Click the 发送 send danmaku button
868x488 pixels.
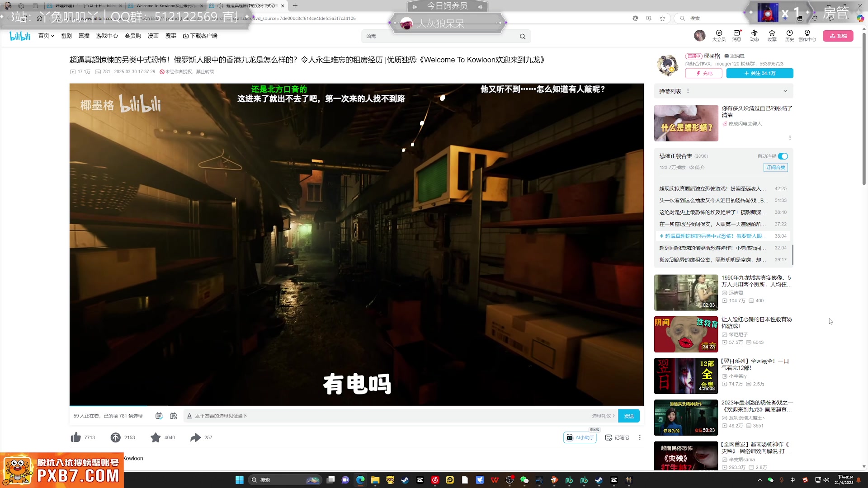click(x=629, y=416)
